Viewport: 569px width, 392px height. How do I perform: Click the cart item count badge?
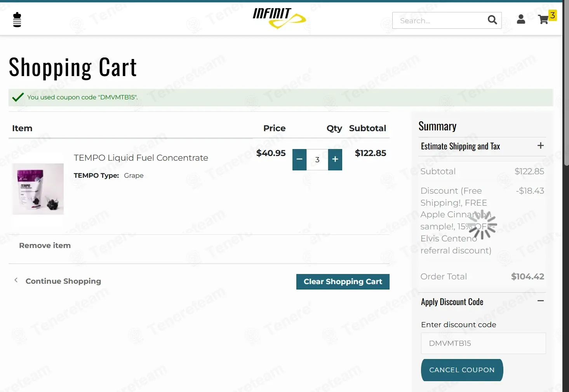[552, 15]
